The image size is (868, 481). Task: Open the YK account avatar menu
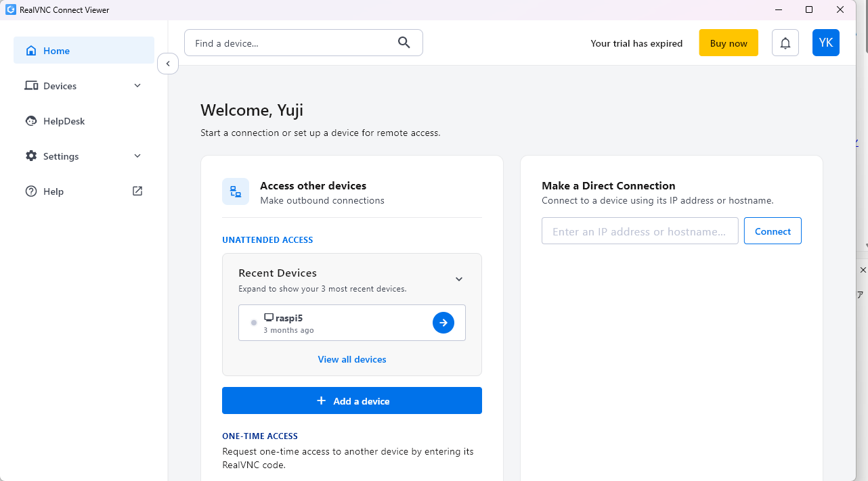[826, 43]
